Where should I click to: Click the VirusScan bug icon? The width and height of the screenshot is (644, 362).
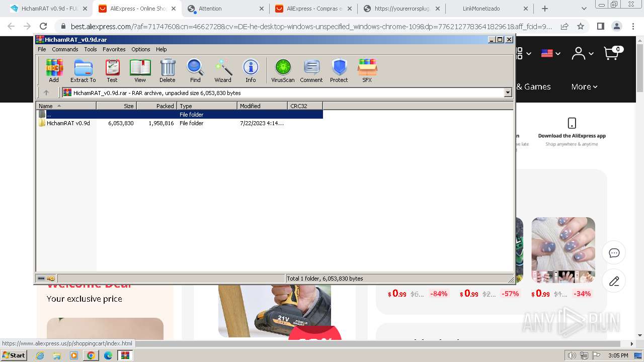point(283,71)
